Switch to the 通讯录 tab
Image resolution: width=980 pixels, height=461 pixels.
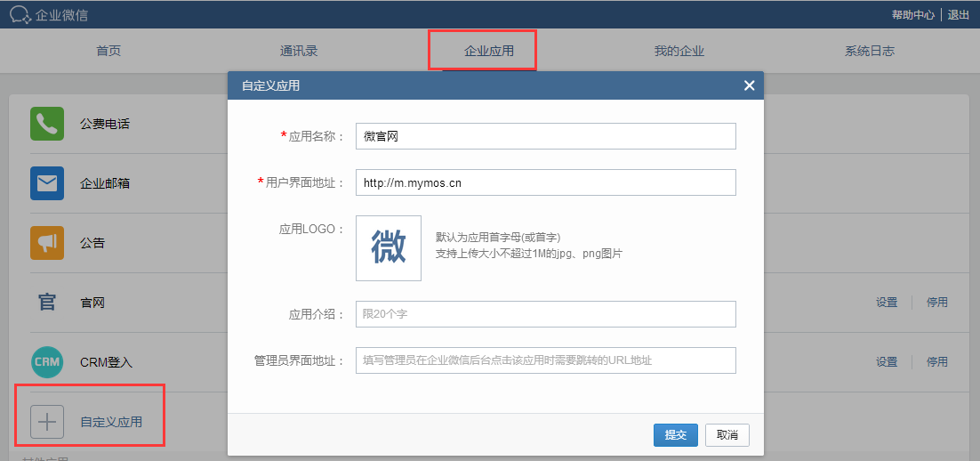(299, 51)
